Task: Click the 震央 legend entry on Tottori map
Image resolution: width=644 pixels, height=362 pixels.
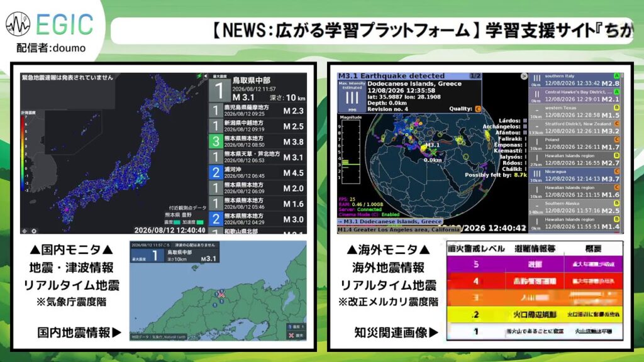Action: tap(296, 336)
